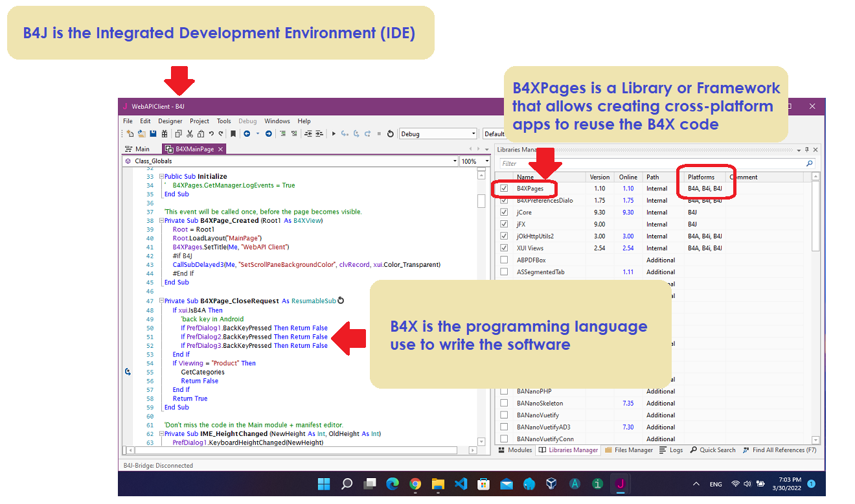The image size is (855, 504).
Task: Toggle the bookmark icon in the toolbar
Action: (233, 134)
